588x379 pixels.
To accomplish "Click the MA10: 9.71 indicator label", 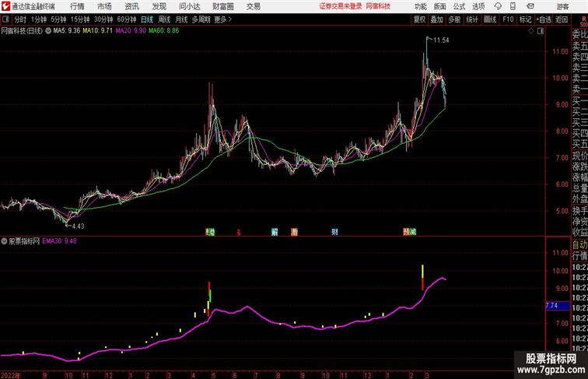I will click(97, 31).
